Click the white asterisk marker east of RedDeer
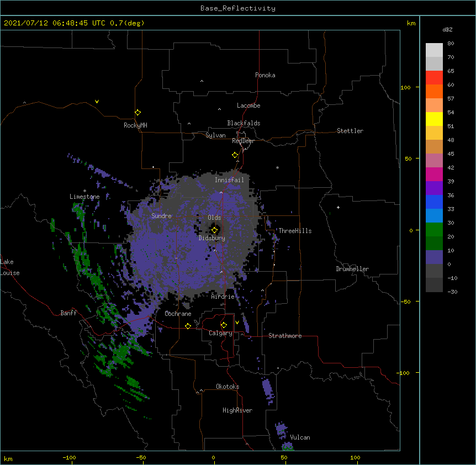The height and width of the screenshot is (465, 476). coord(277,168)
